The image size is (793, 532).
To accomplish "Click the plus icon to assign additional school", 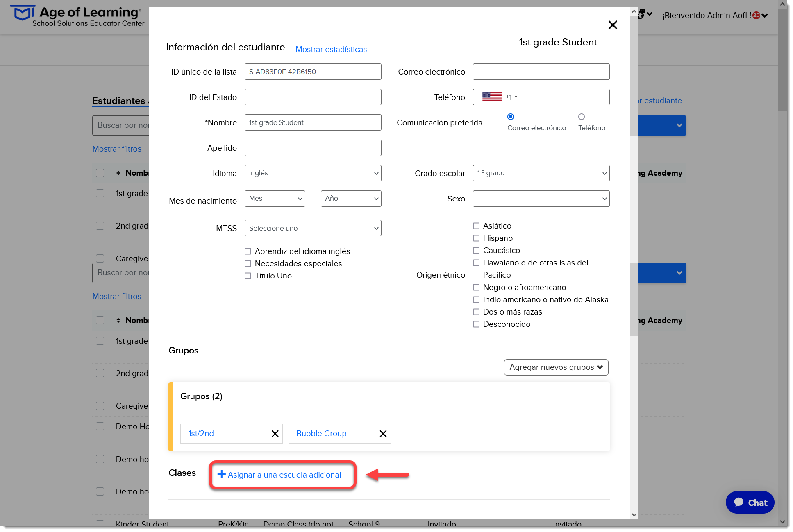I will tap(221, 474).
